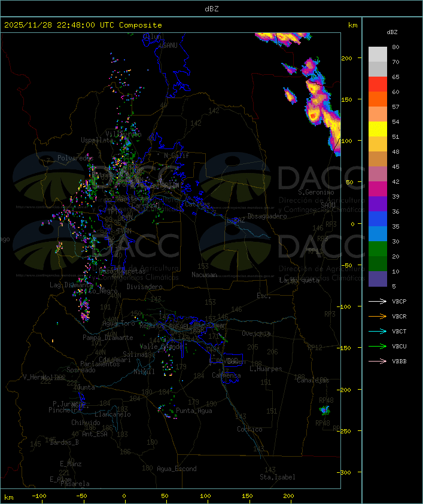Click the dBZ heading above color scale
Viewport: 423px width, 504px height.
coord(392,32)
